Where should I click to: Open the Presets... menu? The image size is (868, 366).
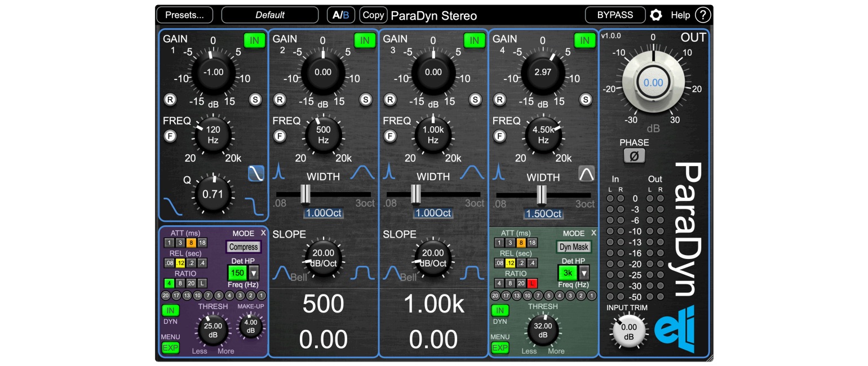(185, 15)
